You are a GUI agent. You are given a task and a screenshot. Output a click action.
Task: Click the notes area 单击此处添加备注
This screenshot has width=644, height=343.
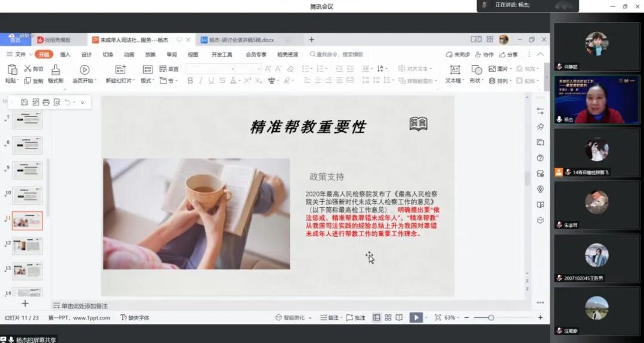coord(85,306)
